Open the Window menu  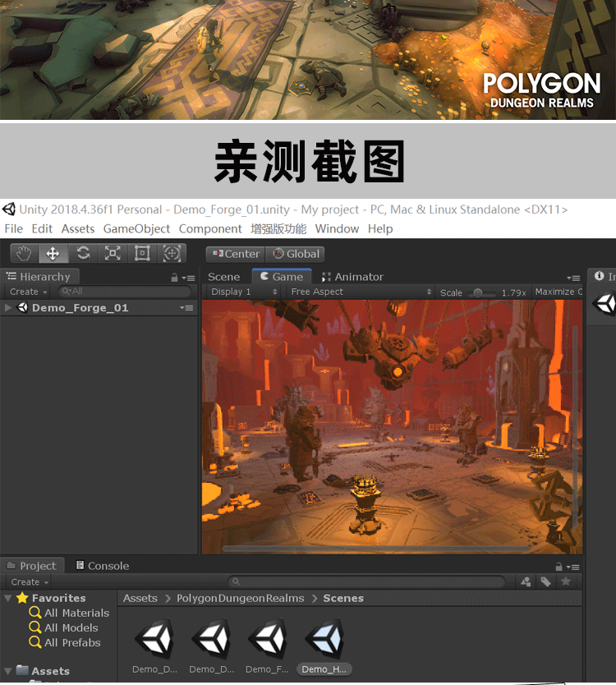pyautogui.click(x=337, y=228)
